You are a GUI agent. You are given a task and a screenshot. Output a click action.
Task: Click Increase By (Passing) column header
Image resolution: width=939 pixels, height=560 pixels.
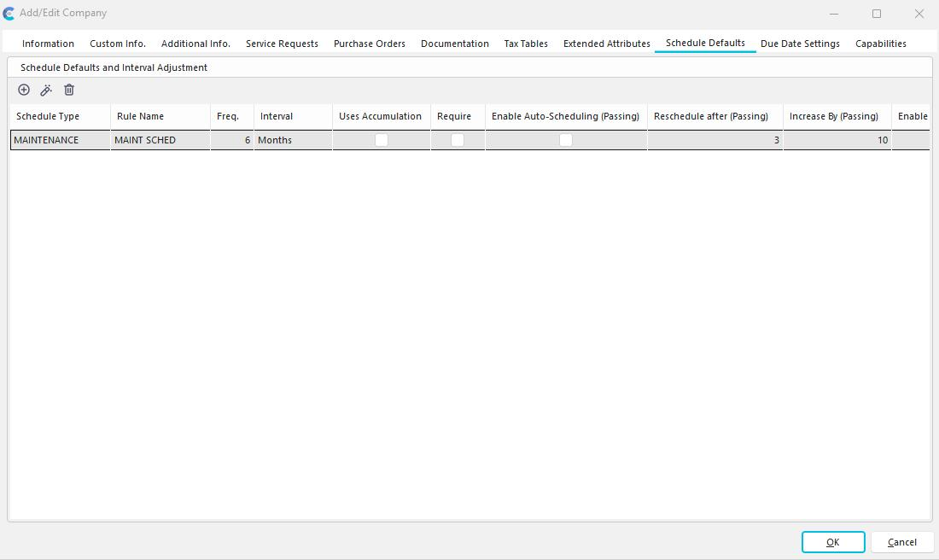click(837, 116)
